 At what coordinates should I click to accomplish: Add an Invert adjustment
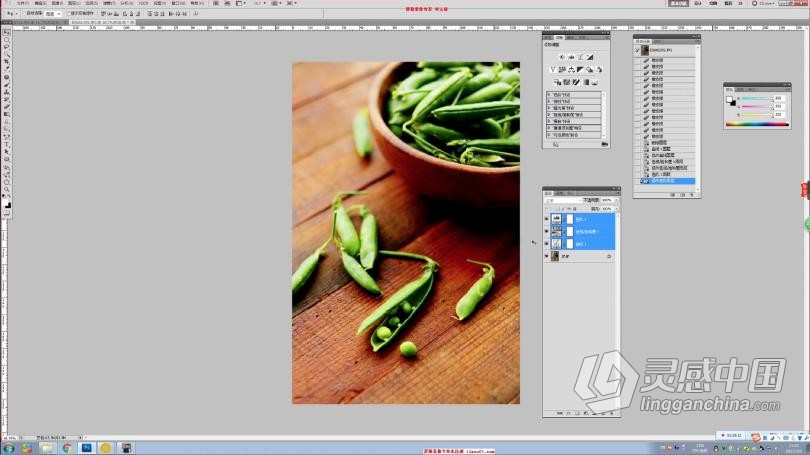point(557,82)
